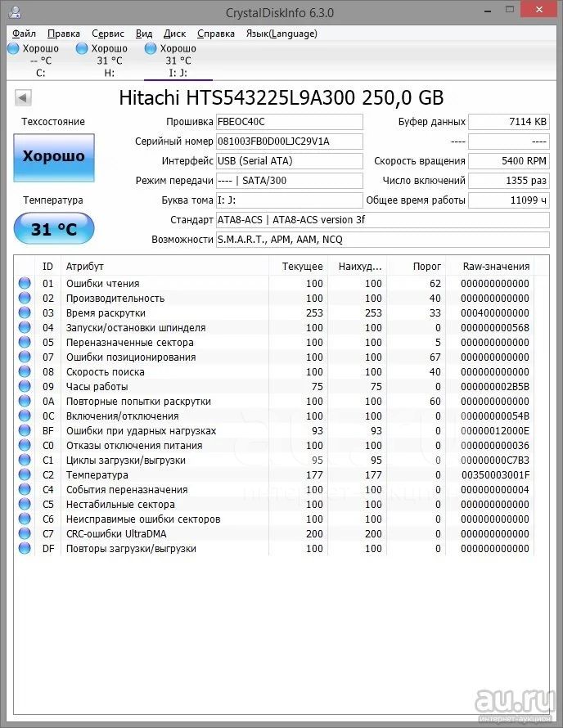Click the 5400 RPM rotation speed field
Image resolution: width=563 pixels, height=728 pixels.
point(509,160)
